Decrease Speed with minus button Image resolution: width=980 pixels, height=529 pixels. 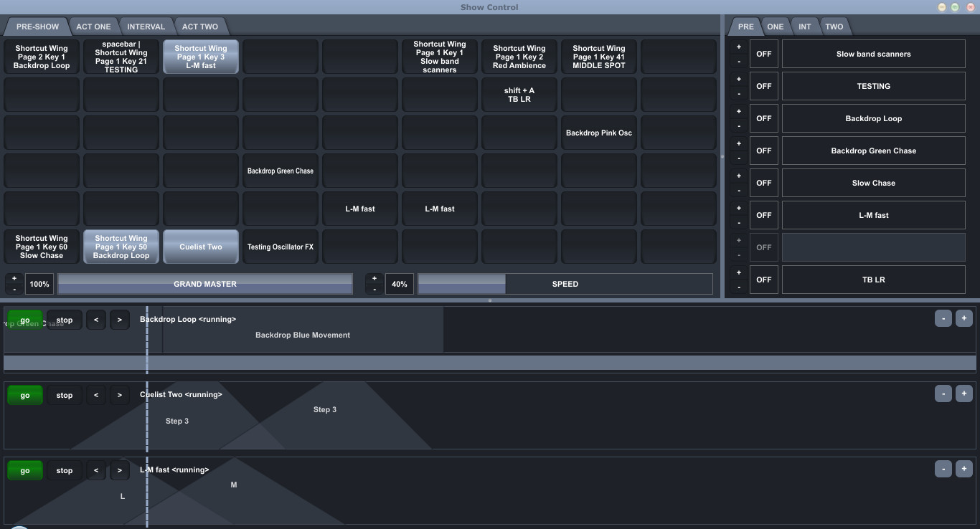pyautogui.click(x=374, y=290)
